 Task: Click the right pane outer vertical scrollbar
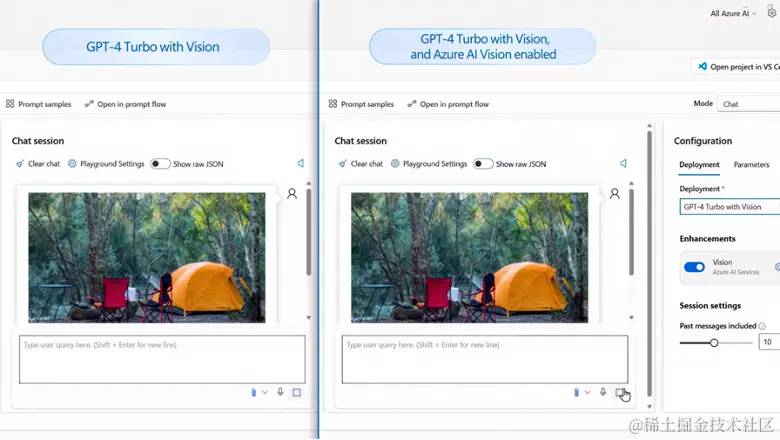(x=649, y=264)
